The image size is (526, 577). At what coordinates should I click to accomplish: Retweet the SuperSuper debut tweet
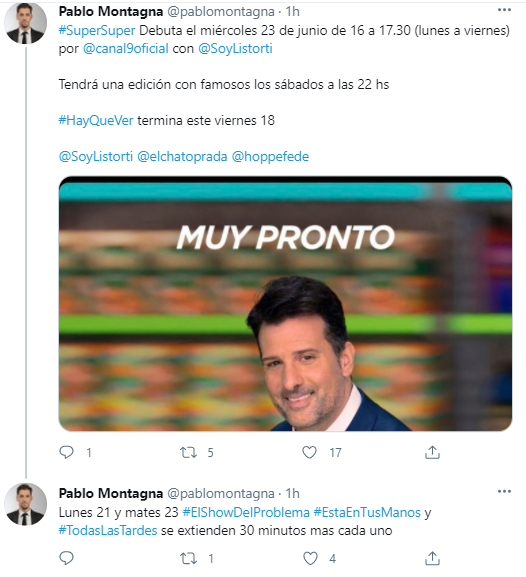click(x=188, y=452)
